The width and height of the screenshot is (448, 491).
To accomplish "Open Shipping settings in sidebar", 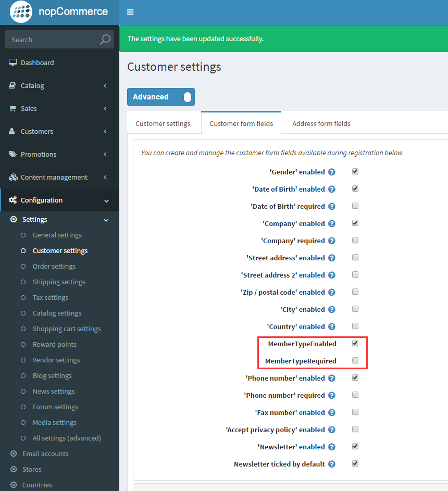I will tap(59, 282).
